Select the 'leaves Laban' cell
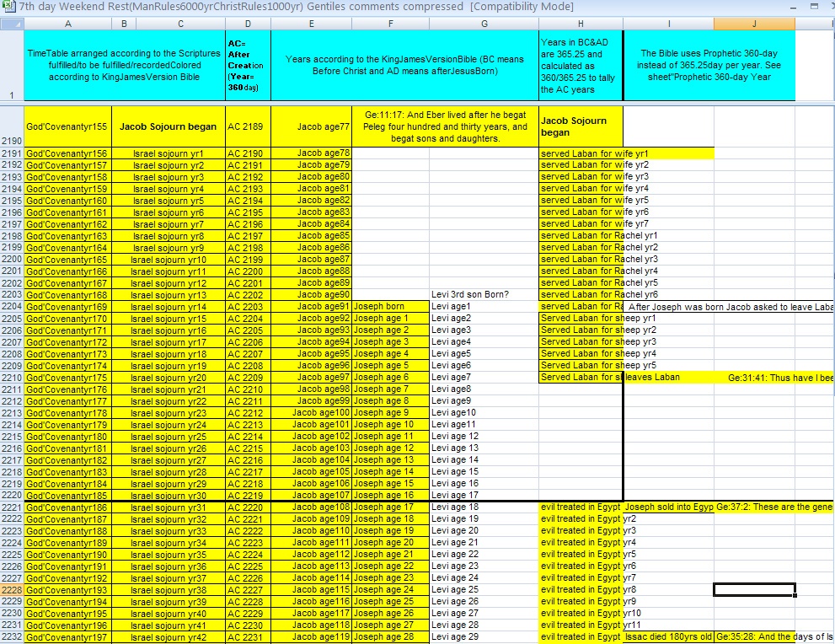This screenshot has width=835, height=644. coord(668,377)
